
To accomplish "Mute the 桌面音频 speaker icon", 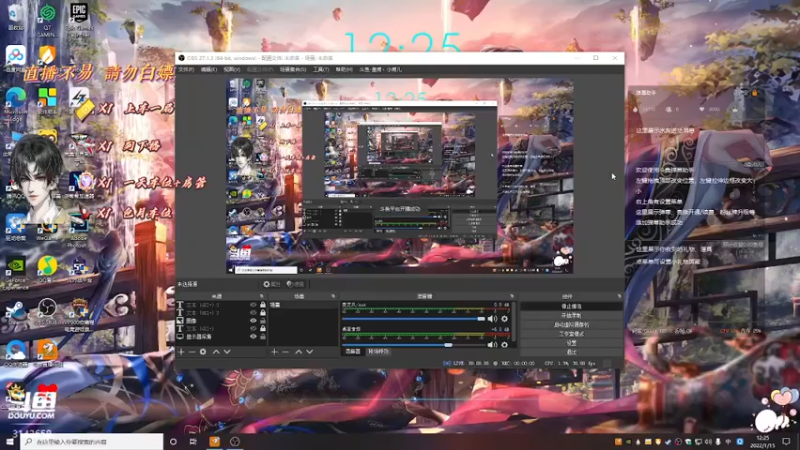I will point(492,345).
